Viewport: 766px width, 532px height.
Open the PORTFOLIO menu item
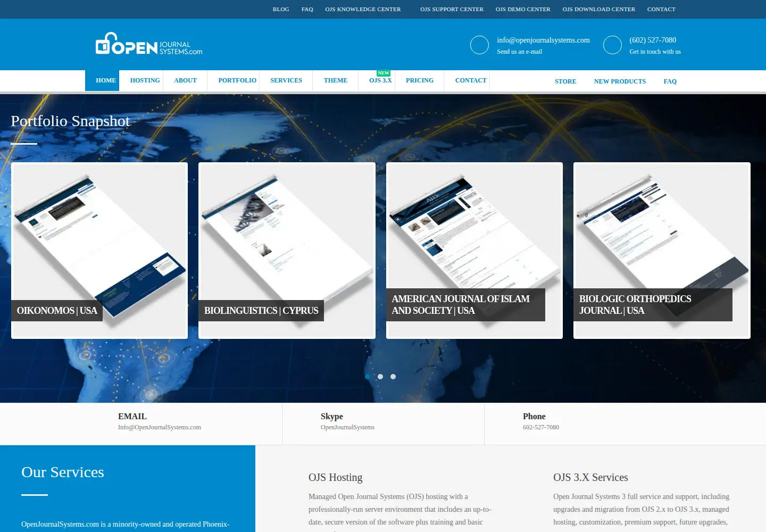point(237,80)
